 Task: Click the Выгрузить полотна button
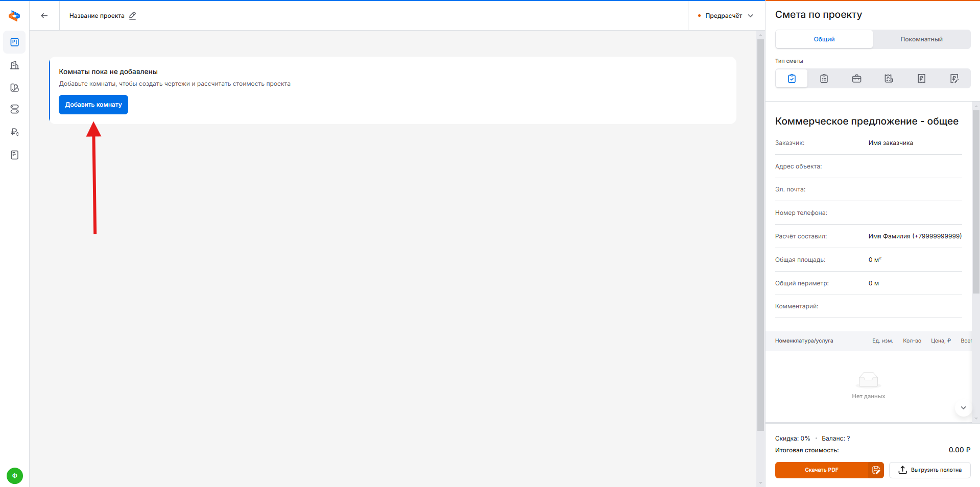click(930, 470)
